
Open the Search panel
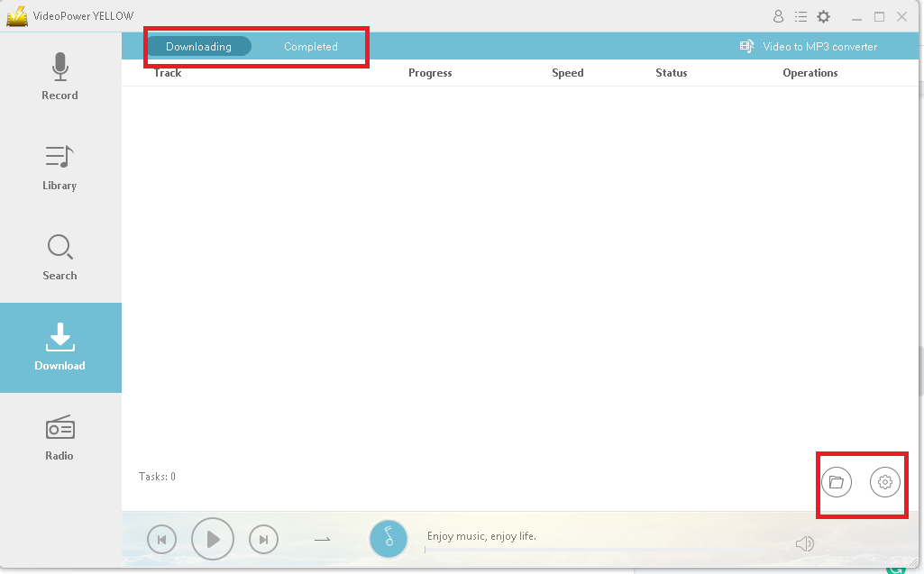[x=59, y=257]
